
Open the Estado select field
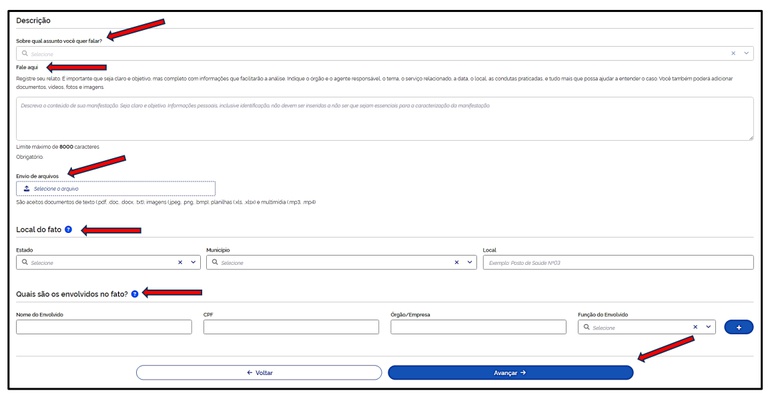tap(108, 262)
